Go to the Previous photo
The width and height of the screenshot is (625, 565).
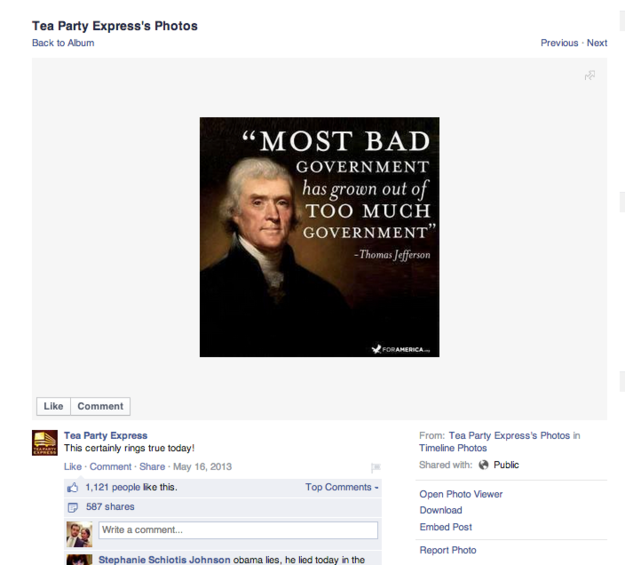coord(559,43)
